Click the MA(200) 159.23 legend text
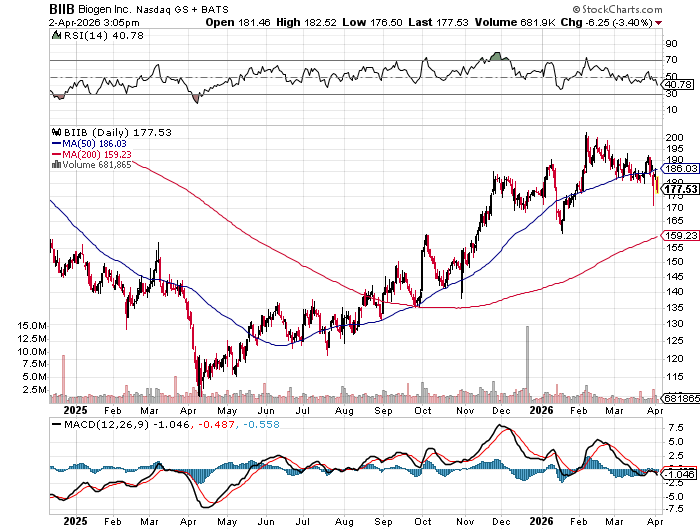 coord(97,154)
